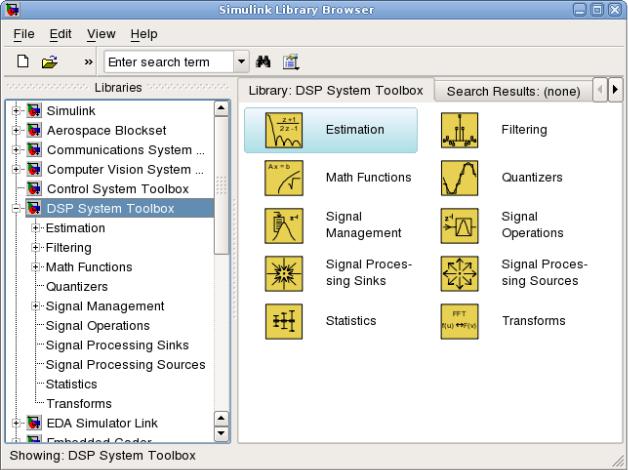Collapse the DSP System Toolbox node
Screen dimensions: 628x470
[16, 208]
